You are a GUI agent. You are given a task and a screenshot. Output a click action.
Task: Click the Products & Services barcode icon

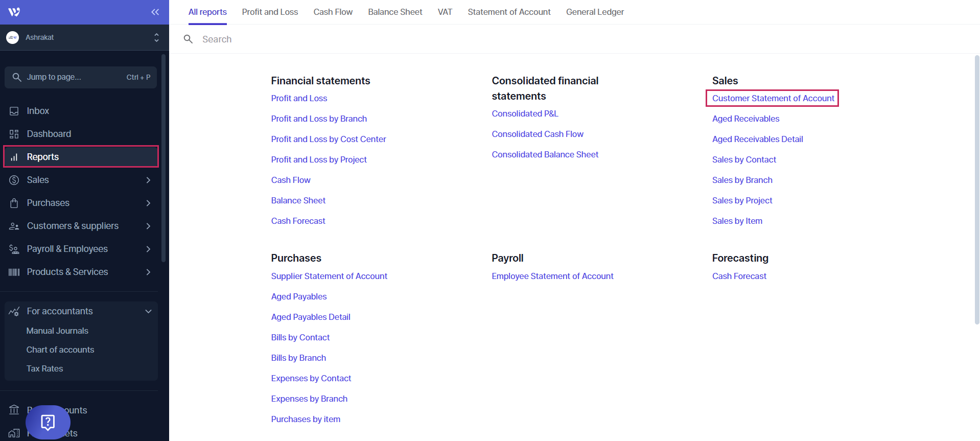point(14,272)
